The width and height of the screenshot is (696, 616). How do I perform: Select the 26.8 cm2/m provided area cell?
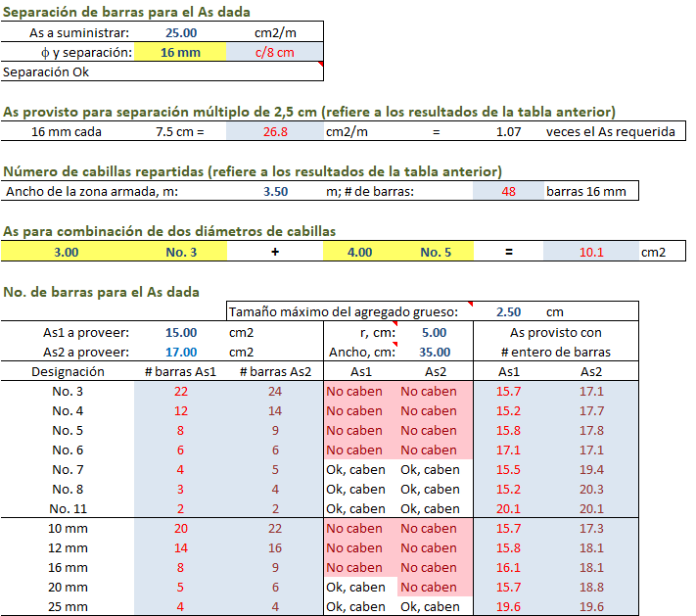point(275,132)
